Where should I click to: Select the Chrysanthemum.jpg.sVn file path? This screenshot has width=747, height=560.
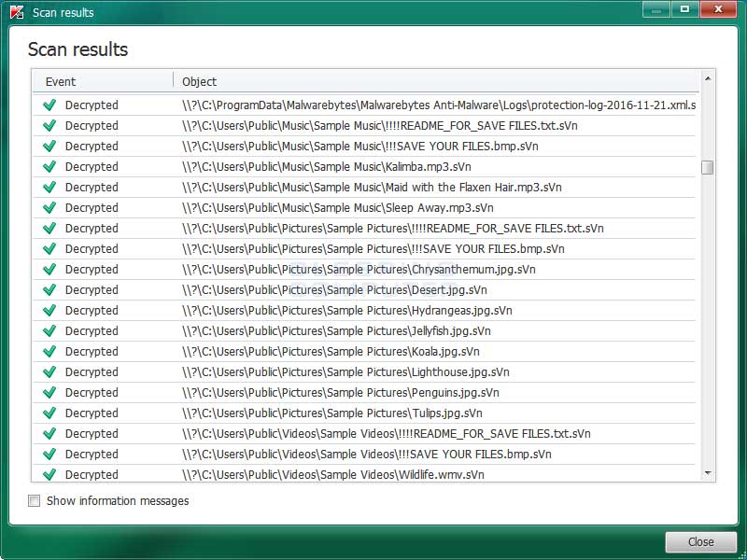[x=359, y=270]
